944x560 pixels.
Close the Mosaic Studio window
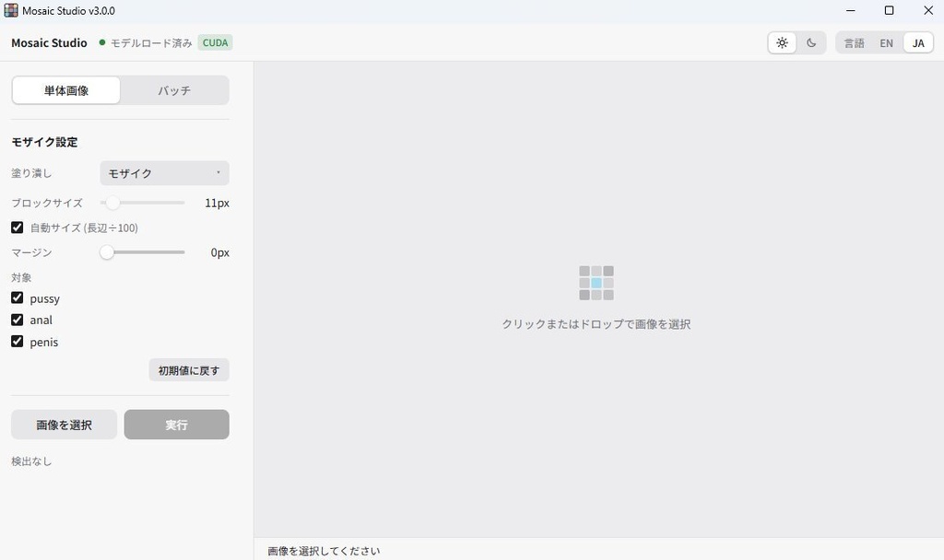[x=928, y=10]
